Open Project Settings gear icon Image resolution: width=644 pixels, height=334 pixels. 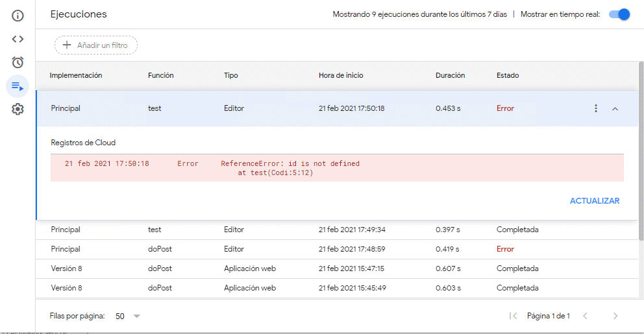click(x=18, y=109)
